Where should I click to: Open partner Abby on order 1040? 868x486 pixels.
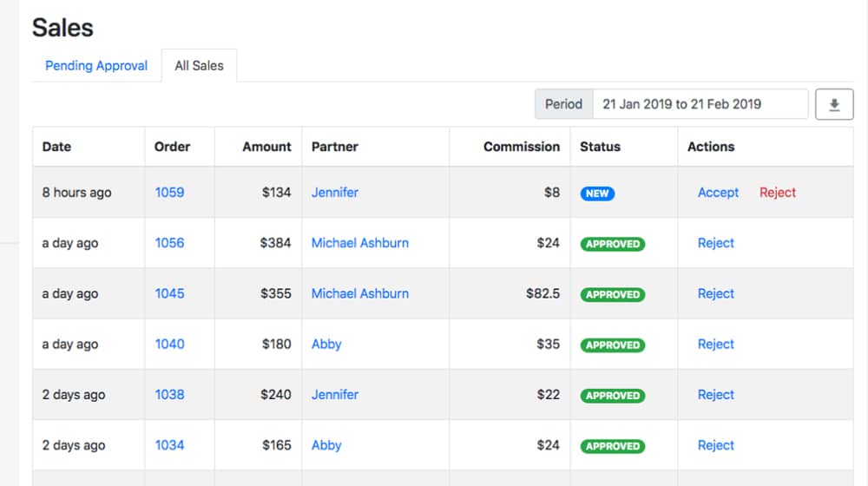coord(326,344)
